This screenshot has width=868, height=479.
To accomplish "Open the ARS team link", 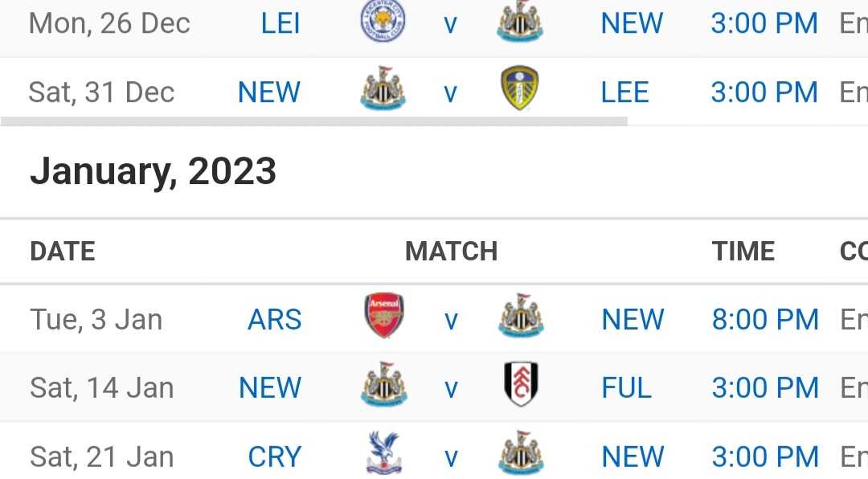I will 275,320.
